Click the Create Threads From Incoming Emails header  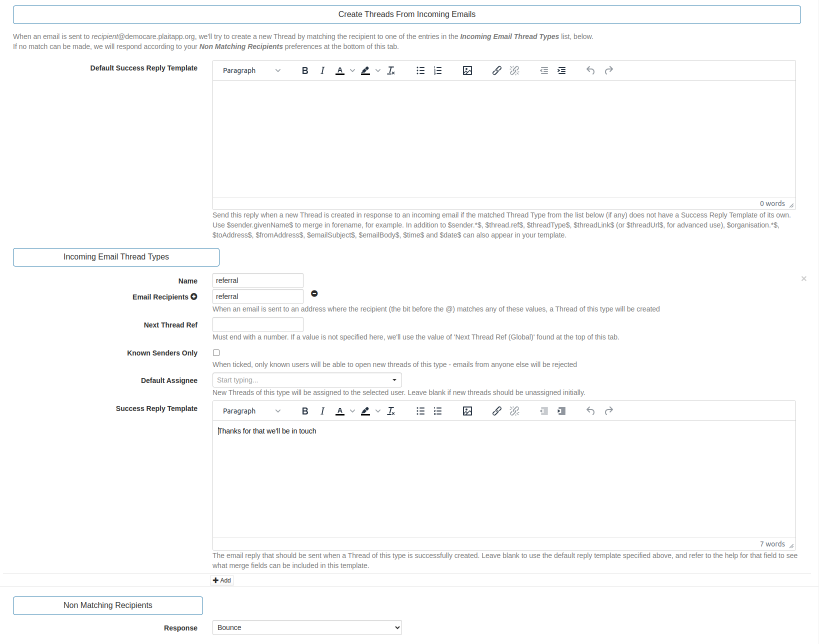pos(407,14)
